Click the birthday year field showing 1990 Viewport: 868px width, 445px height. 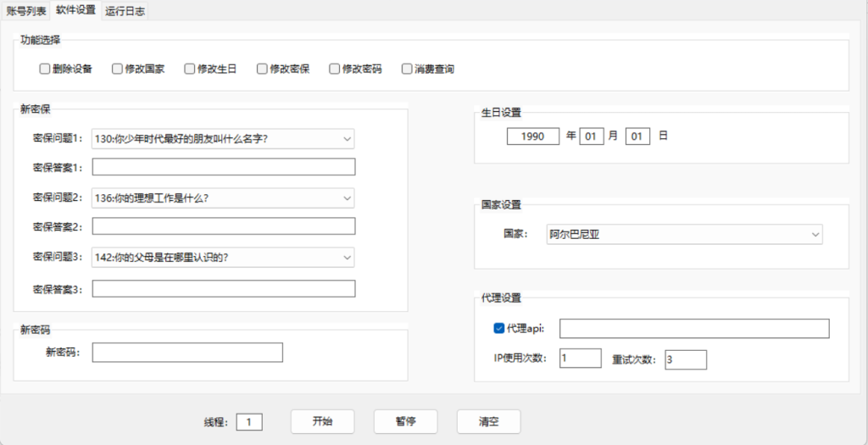click(x=533, y=136)
